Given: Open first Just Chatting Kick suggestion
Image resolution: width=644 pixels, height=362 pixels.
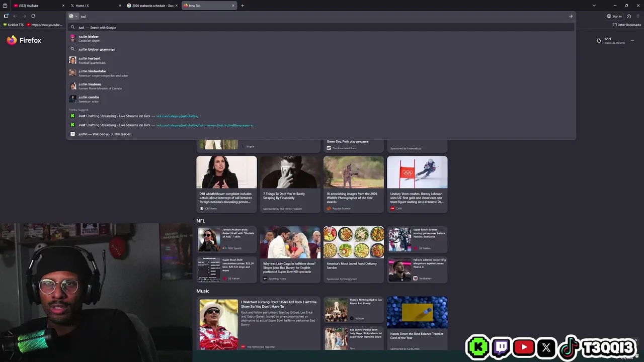Looking at the screenshot, I should tap(321, 116).
